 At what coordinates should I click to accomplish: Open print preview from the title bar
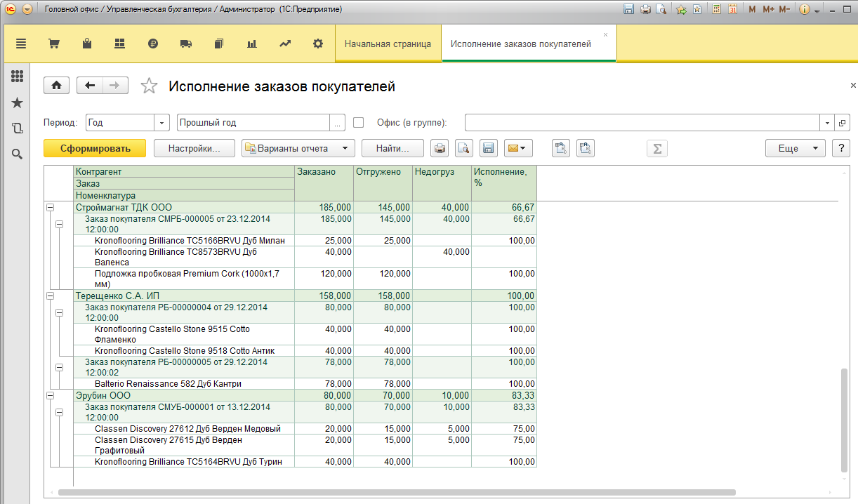pos(661,10)
